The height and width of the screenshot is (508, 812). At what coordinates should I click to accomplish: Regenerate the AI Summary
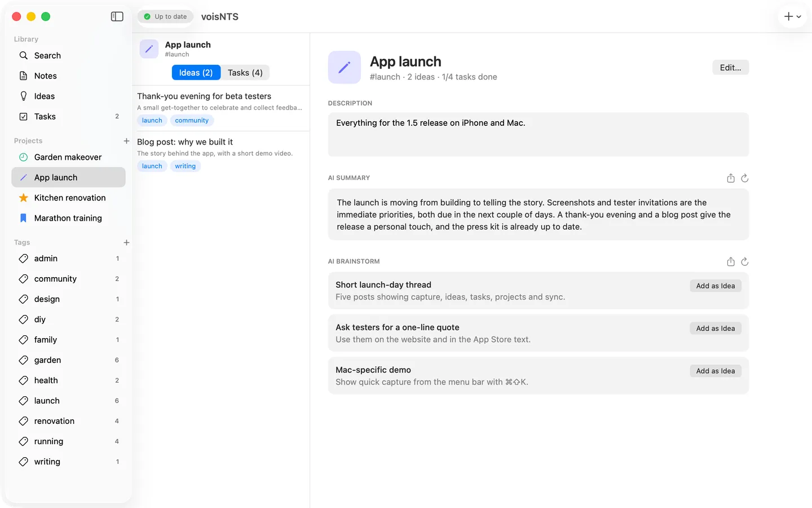(x=744, y=178)
